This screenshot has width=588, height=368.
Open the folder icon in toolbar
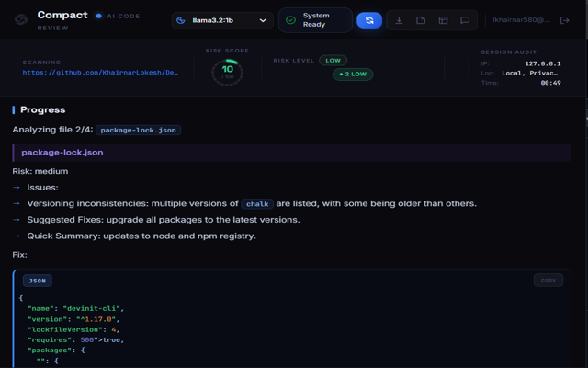click(421, 20)
